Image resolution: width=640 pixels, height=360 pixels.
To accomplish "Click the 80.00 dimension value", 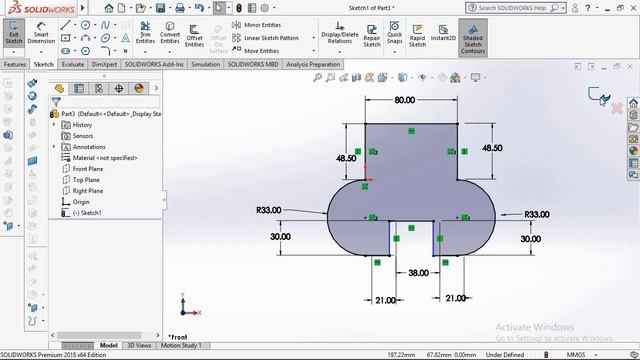I will tap(404, 100).
